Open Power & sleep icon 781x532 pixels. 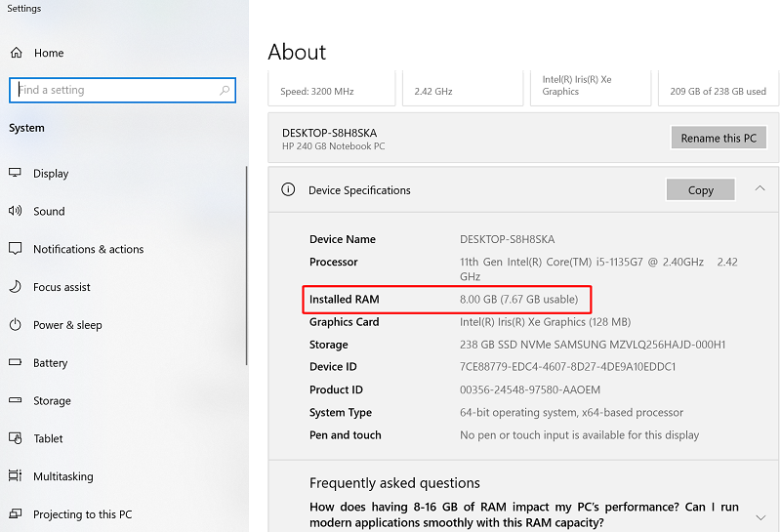[15, 325]
